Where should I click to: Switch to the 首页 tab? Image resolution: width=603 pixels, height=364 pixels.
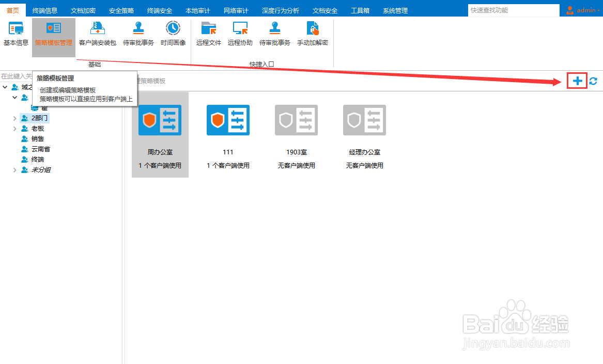[13, 10]
